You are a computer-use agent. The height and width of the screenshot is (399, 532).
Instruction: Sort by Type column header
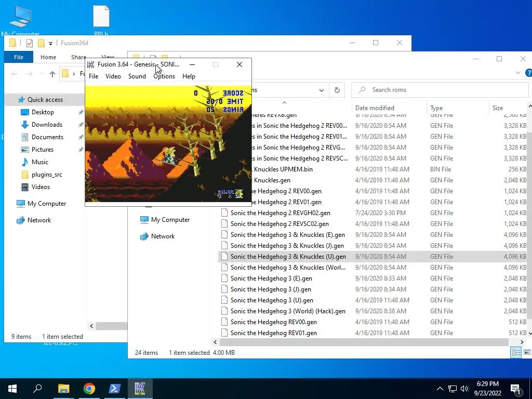pos(436,108)
